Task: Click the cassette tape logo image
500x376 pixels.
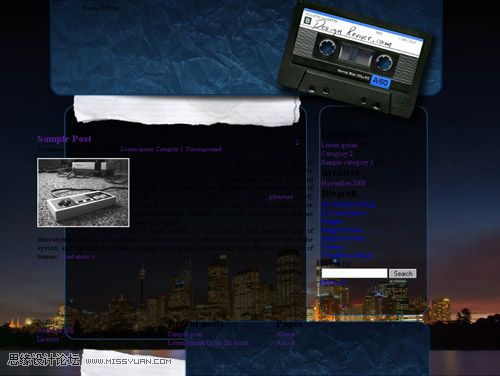Action: point(355,60)
